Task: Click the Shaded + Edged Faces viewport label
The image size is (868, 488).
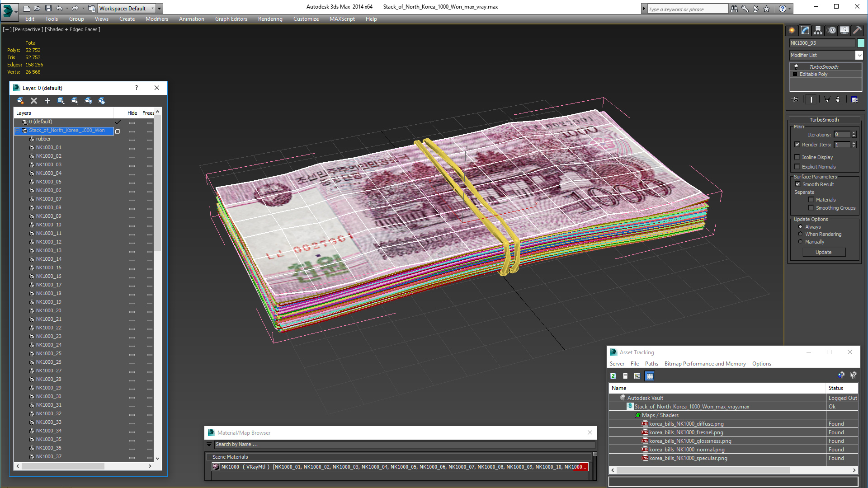Action: pyautogui.click(x=73, y=29)
